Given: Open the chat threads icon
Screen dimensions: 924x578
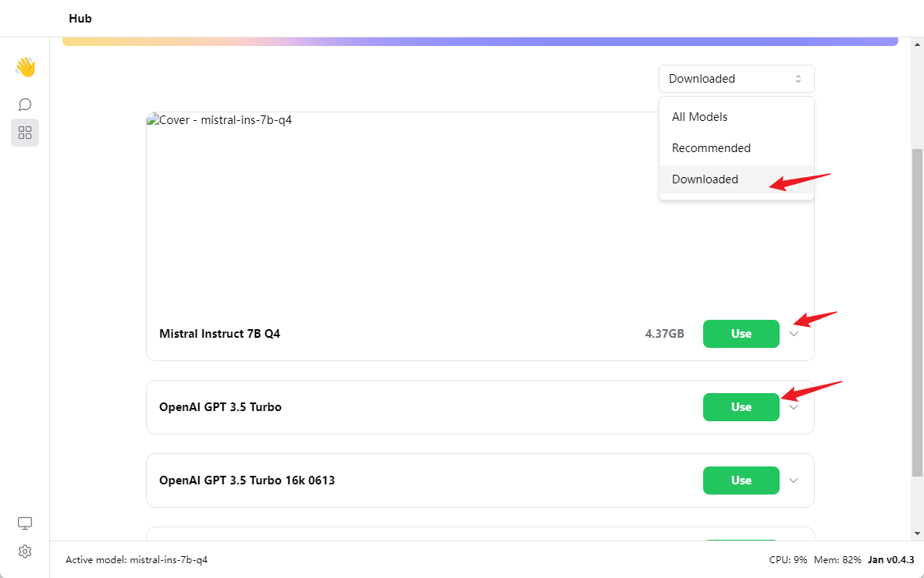Looking at the screenshot, I should [25, 105].
